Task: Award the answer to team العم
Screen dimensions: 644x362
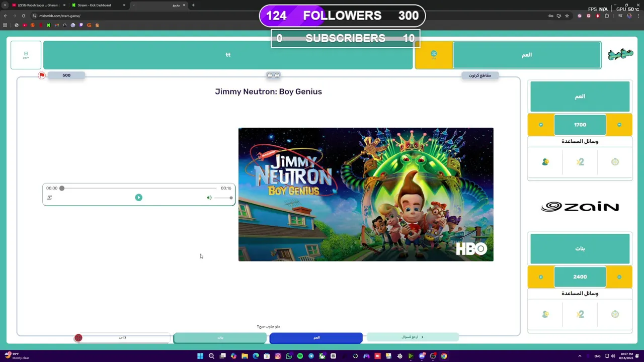Action: [x=316, y=338]
